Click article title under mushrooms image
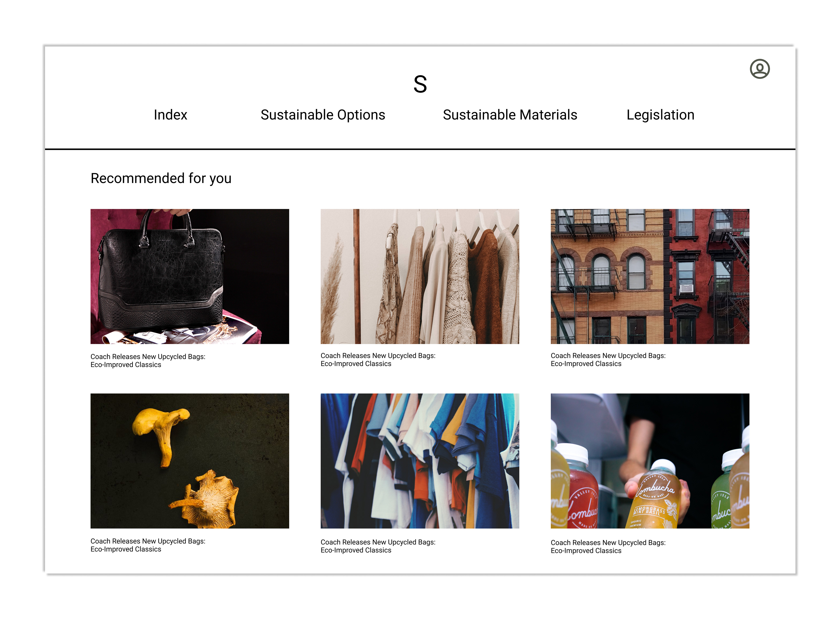Screen dimensions: 840x620 tap(148, 545)
